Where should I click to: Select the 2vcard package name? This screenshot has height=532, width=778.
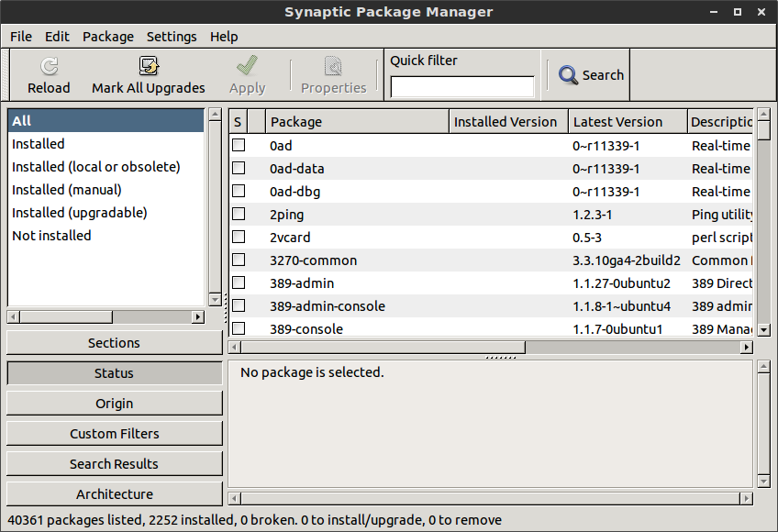point(290,238)
